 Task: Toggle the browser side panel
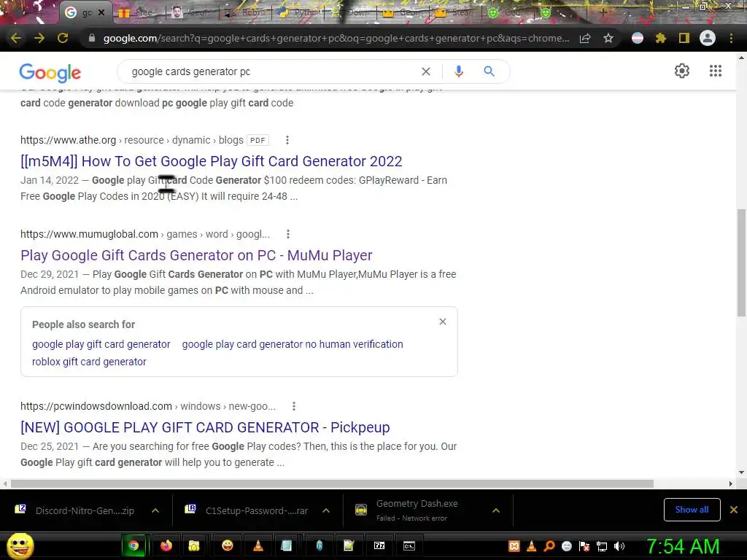[684, 38]
